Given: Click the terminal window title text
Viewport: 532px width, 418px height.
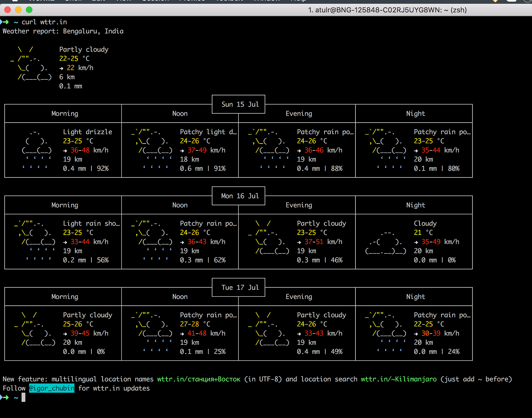Looking at the screenshot, I should tap(387, 10).
